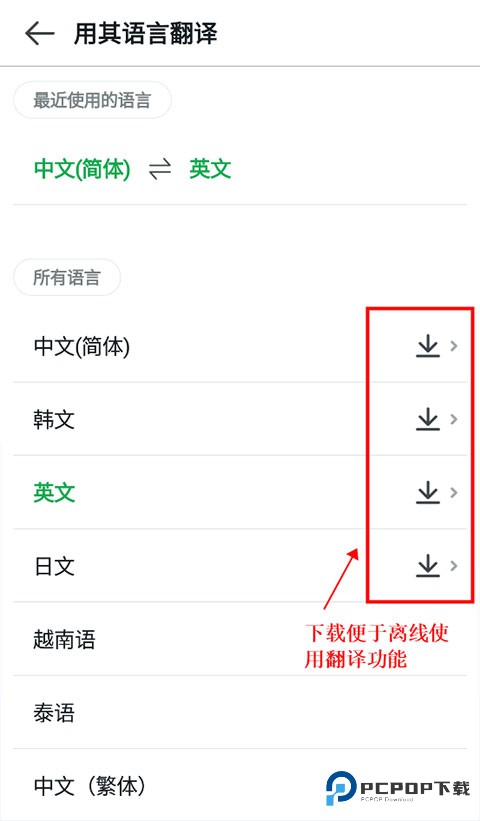
Task: Download the 中文(简体) offline pack
Action: point(428,346)
